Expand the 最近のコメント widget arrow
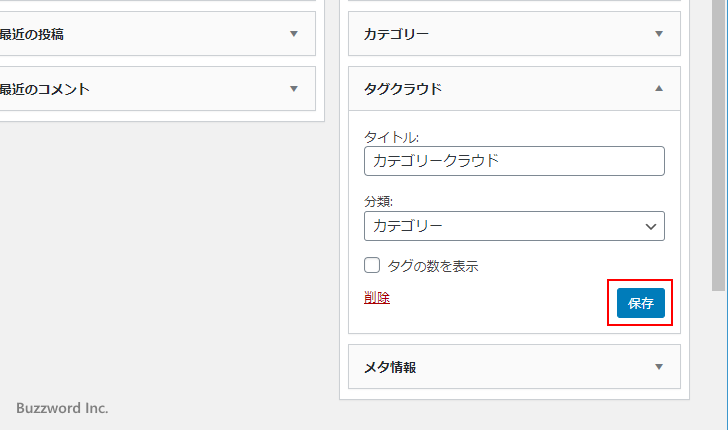The height and width of the screenshot is (430, 728). click(294, 89)
